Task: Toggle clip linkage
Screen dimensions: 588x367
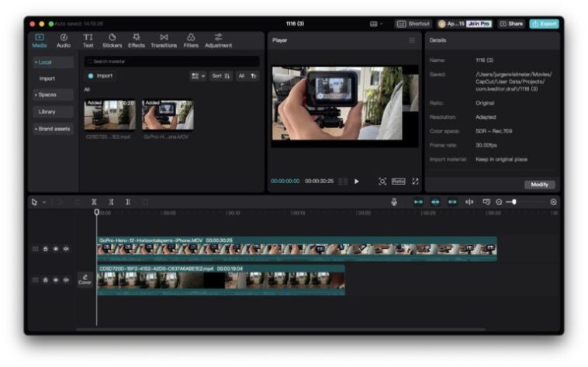Action: coord(452,202)
